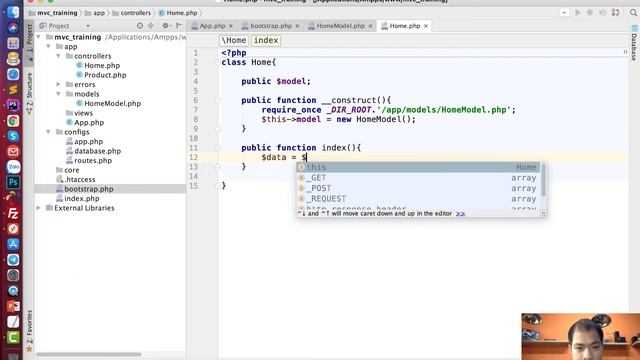Launch PhpStorm from the dock
The image size is (640, 360).
pos(13,105)
